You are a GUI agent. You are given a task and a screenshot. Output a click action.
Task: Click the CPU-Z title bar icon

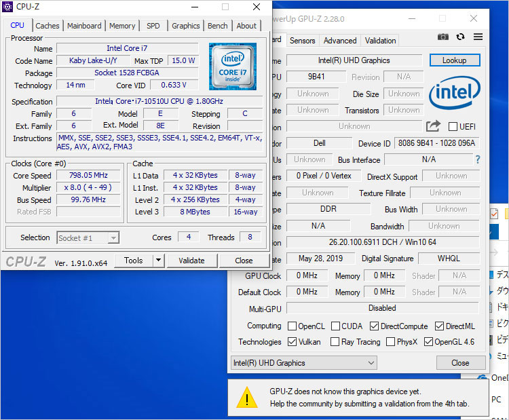pos(7,7)
